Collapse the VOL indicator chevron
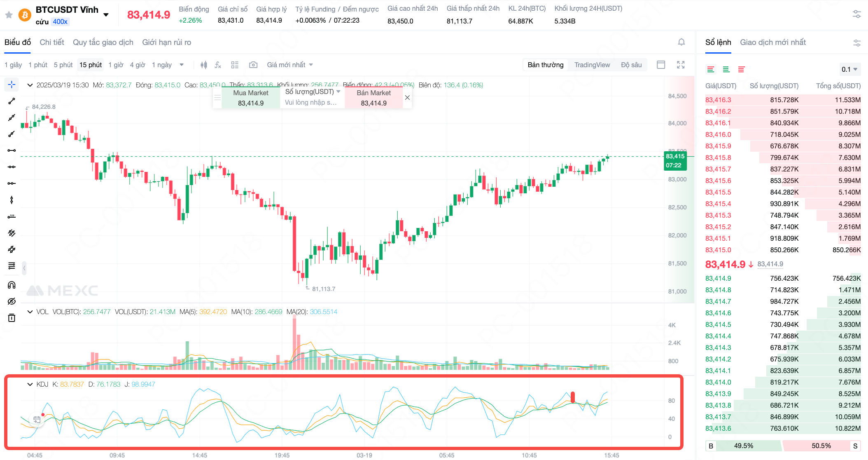This screenshot has height=460, width=868. click(30, 312)
